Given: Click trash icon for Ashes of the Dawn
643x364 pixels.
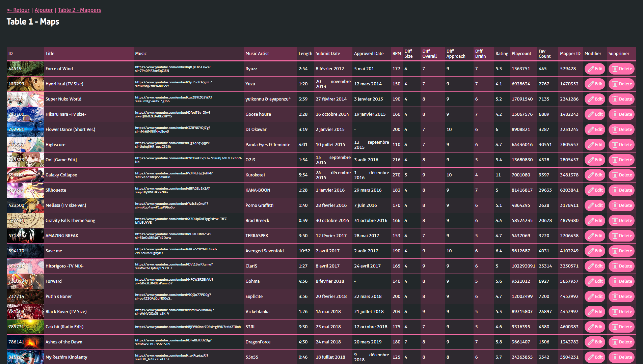Looking at the screenshot, I should 615,342.
